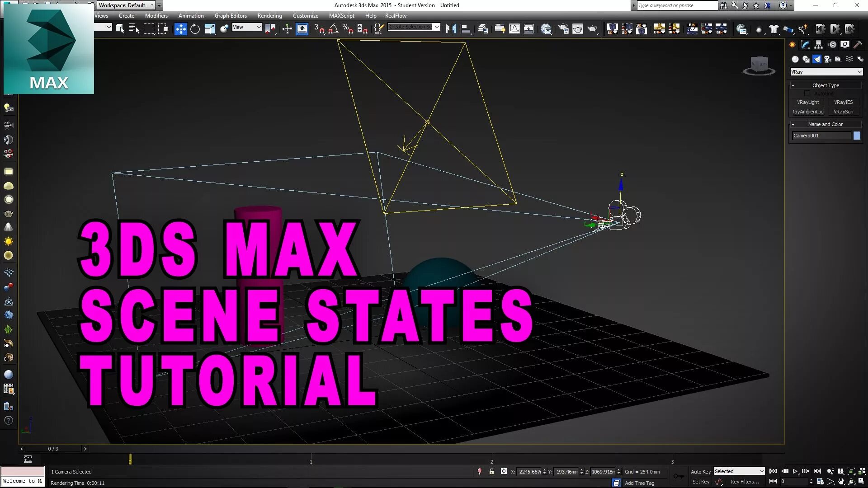Open the Rendered Frame Window icon
The image size is (868, 488).
coord(578,29)
